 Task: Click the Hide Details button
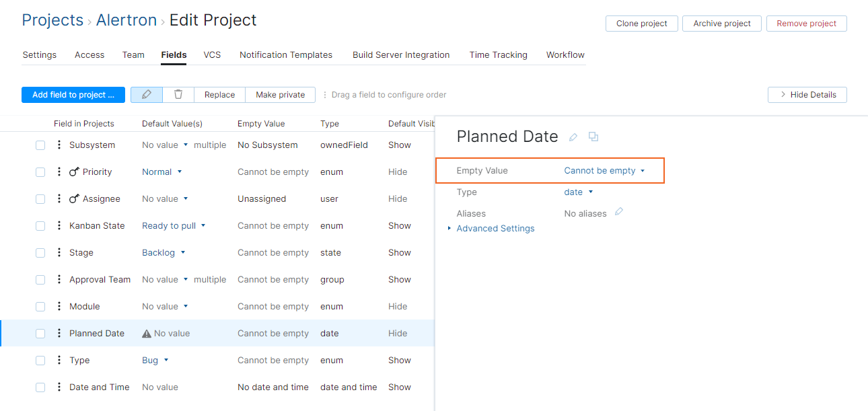[807, 95]
